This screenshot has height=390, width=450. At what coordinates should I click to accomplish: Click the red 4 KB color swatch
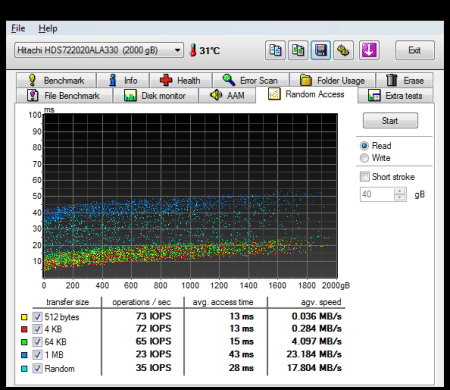(x=24, y=329)
